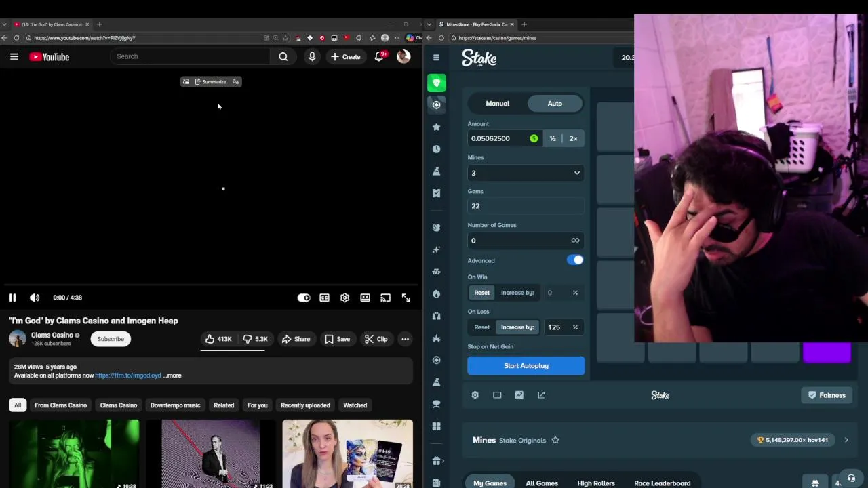Select On Loss Increase by option
This screenshot has width=868, height=488.
[517, 327]
